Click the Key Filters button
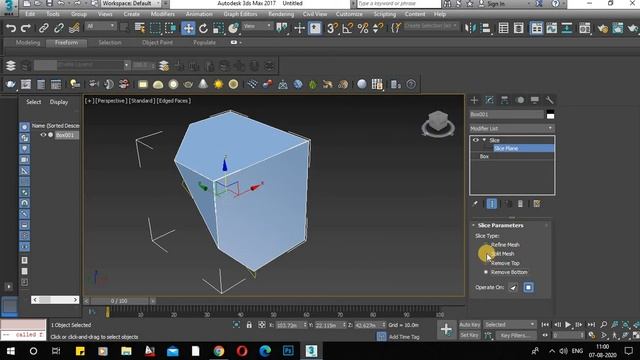The image size is (640, 360). [516, 335]
